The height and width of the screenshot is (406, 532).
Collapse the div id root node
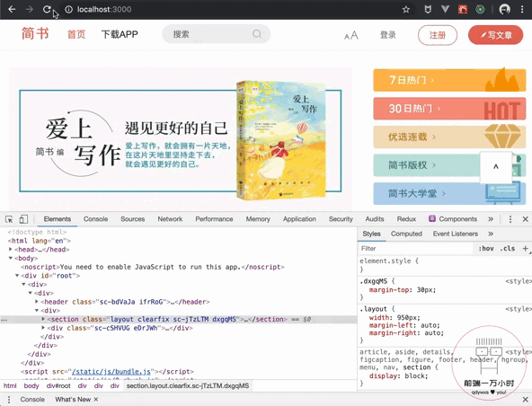17,276
